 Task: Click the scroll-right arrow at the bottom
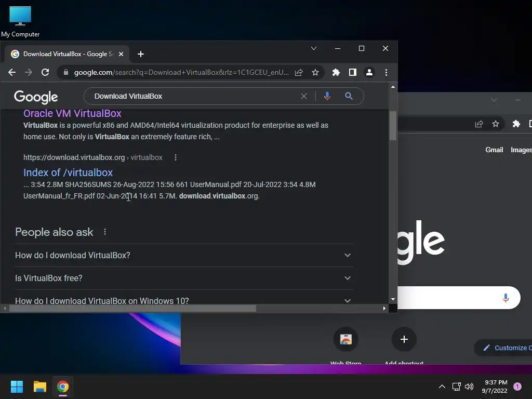[x=384, y=309]
